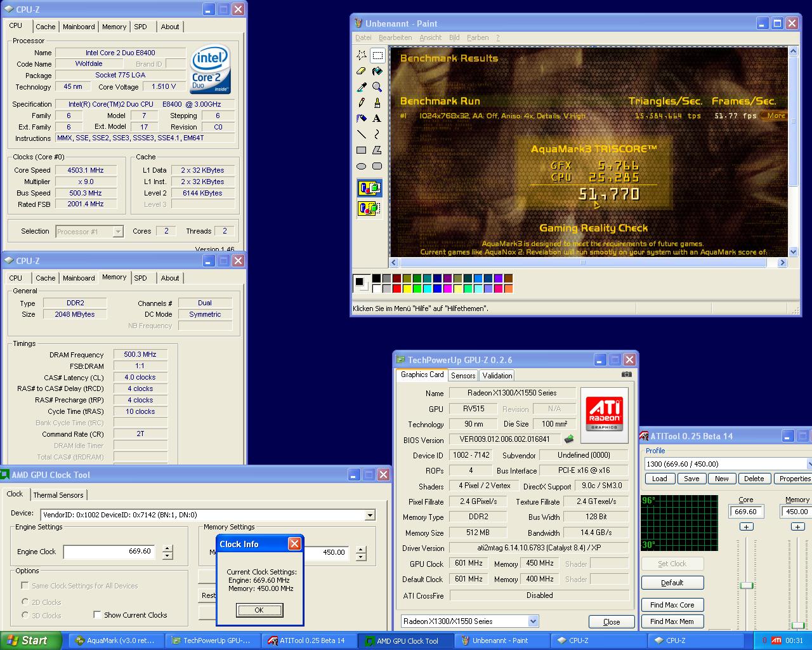This screenshot has width=812, height=650.
Task: Click the BIOS save chip icon in GPU-Z
Action: coord(569,439)
